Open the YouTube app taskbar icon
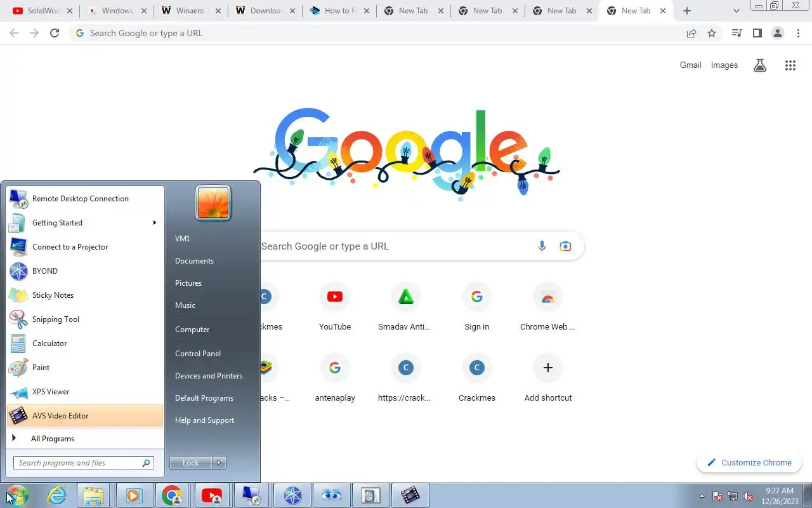 211,495
